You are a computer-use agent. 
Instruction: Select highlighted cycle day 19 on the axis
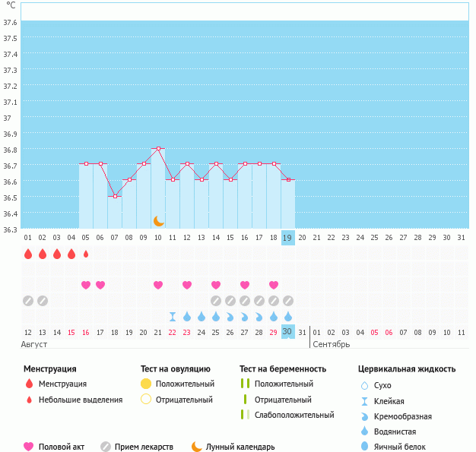[287, 237]
